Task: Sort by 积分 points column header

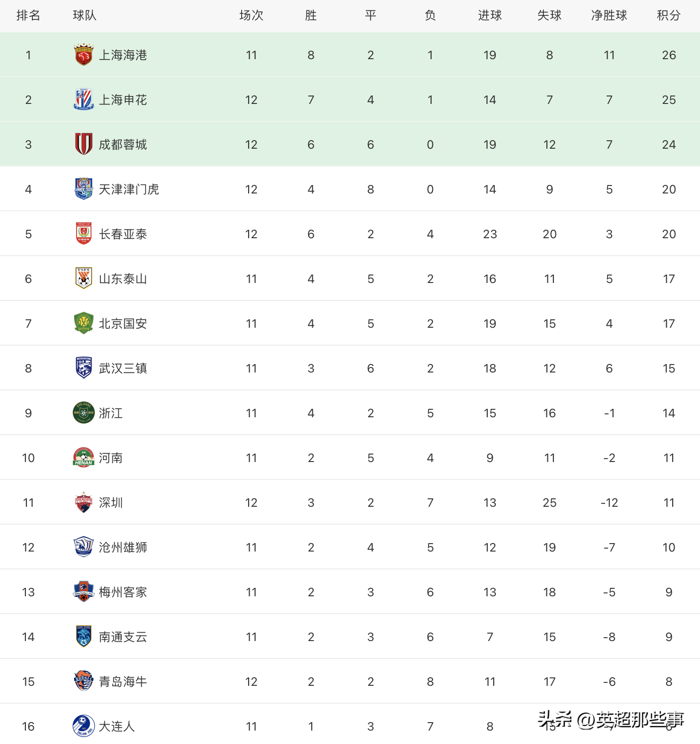Action: pyautogui.click(x=669, y=15)
